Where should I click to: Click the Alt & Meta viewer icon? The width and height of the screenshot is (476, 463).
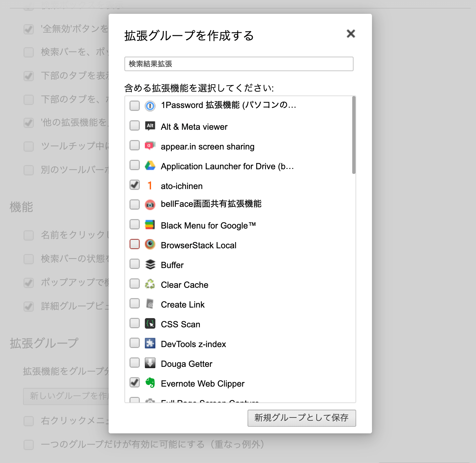[x=150, y=126]
